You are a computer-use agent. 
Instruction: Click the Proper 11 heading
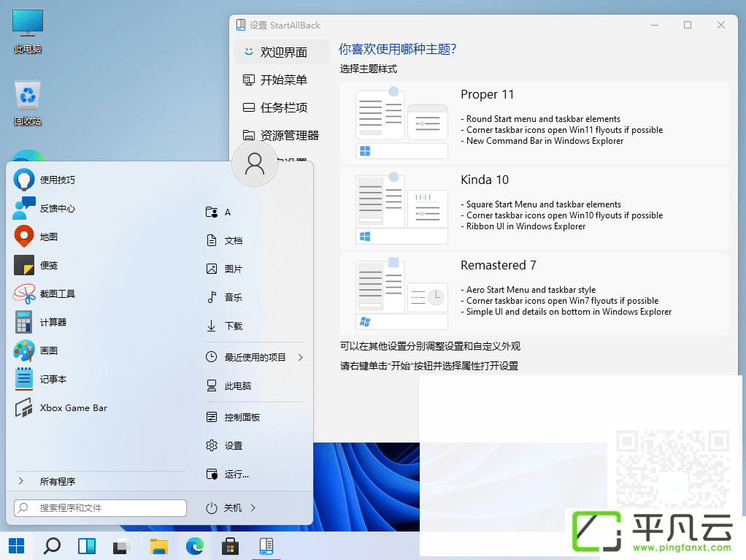[x=487, y=94]
